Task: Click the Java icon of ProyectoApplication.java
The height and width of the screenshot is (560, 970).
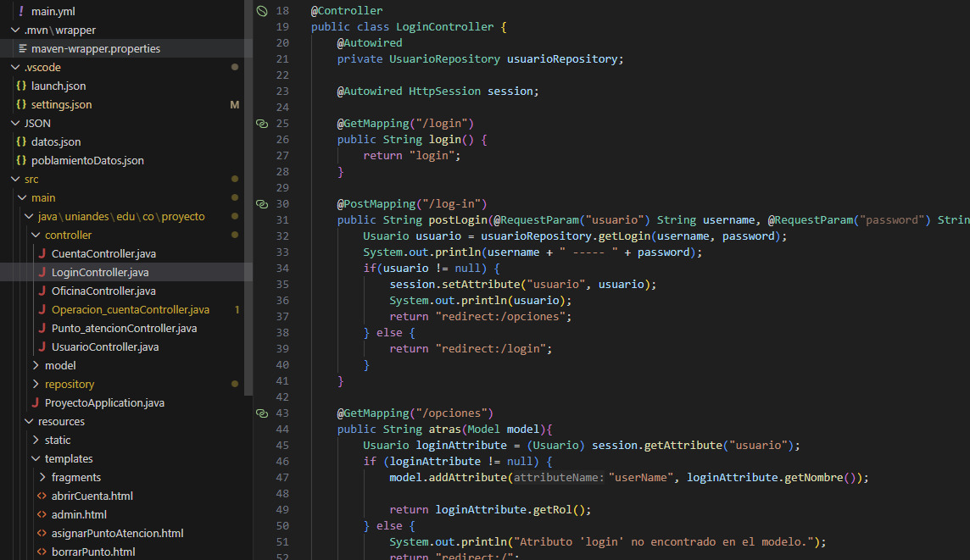Action: (36, 402)
